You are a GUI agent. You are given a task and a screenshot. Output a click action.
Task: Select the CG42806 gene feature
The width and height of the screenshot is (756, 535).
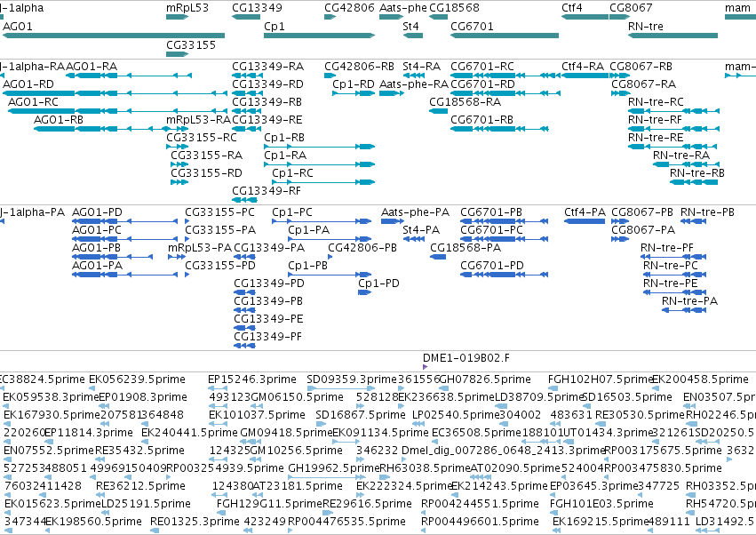pyautogui.click(x=330, y=17)
